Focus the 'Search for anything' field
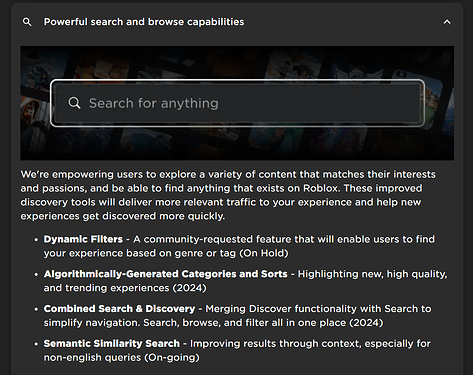Image resolution: width=473 pixels, height=375 pixels. 237,103
